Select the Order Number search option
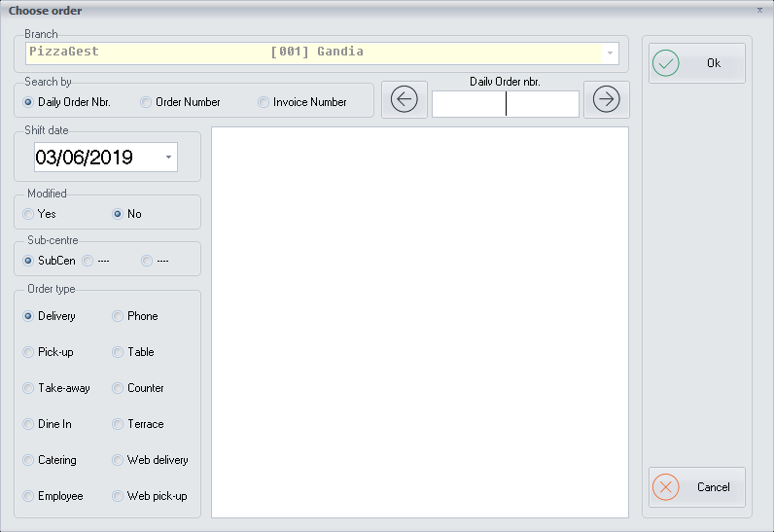Viewport: 774px width, 532px height. (x=146, y=102)
